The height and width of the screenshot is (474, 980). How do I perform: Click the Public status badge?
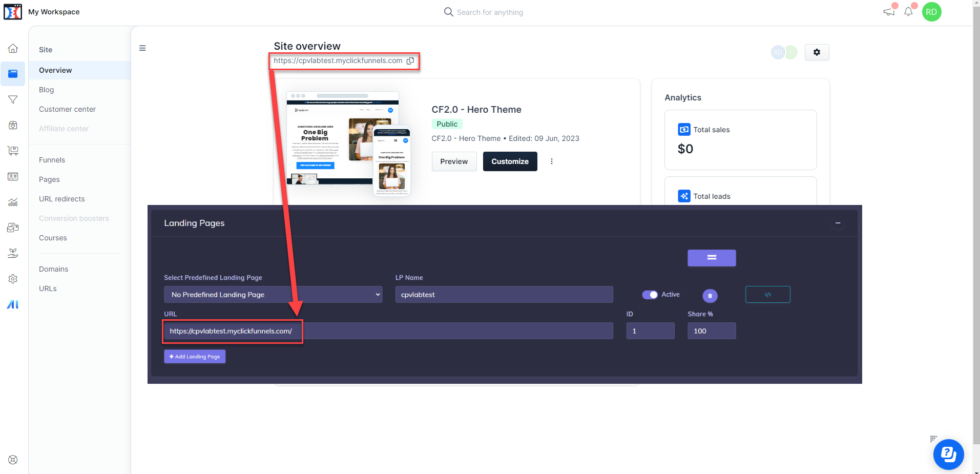pos(447,124)
